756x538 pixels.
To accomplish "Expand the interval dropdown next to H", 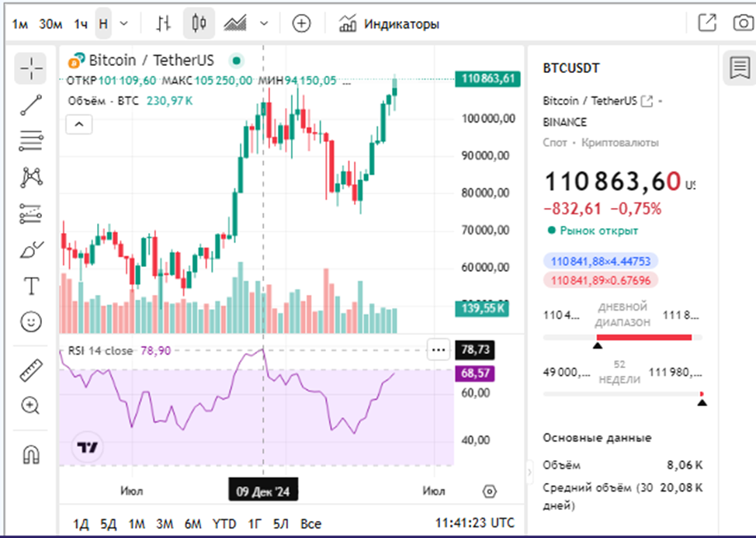I will pyautogui.click(x=122, y=23).
